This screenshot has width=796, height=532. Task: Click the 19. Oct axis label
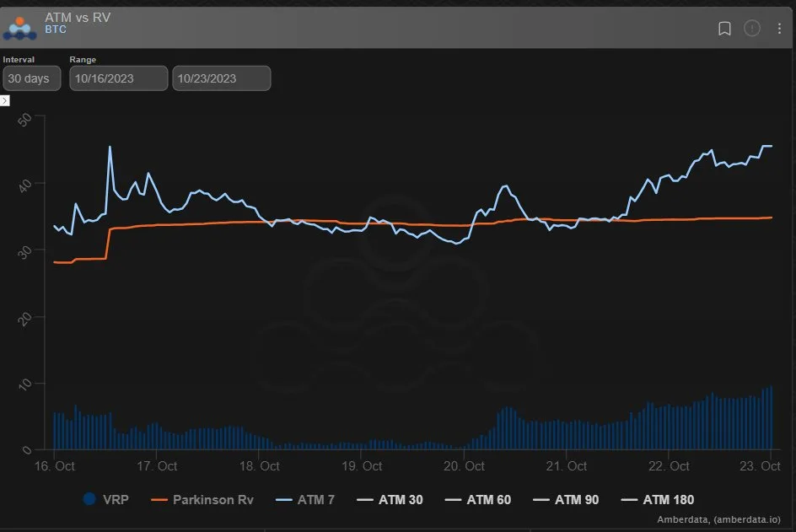362,466
